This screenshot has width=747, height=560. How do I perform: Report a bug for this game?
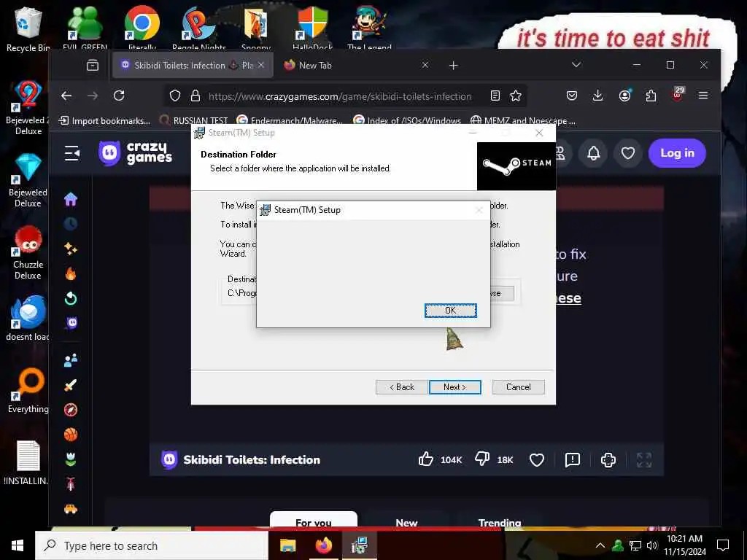[x=572, y=459]
